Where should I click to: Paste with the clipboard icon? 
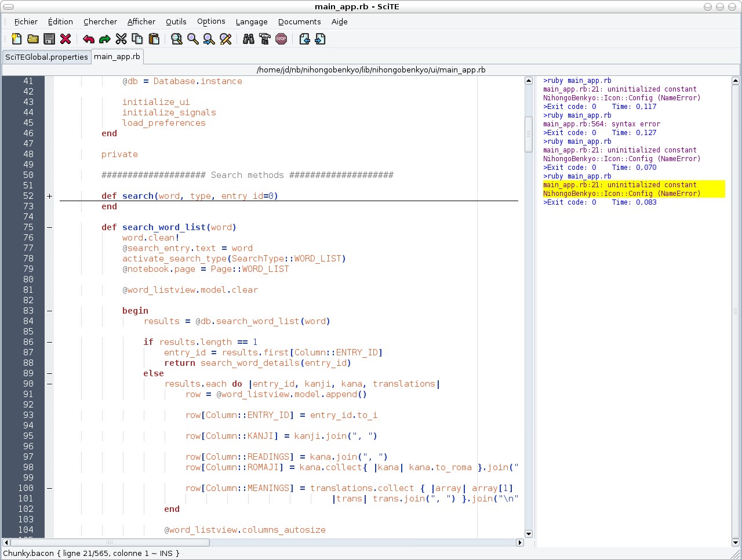point(154,39)
